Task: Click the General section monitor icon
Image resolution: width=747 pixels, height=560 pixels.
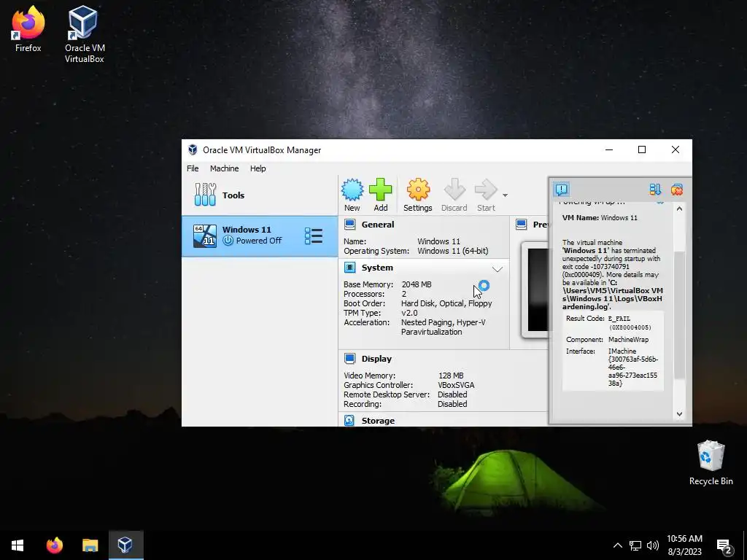Action: pos(349,225)
